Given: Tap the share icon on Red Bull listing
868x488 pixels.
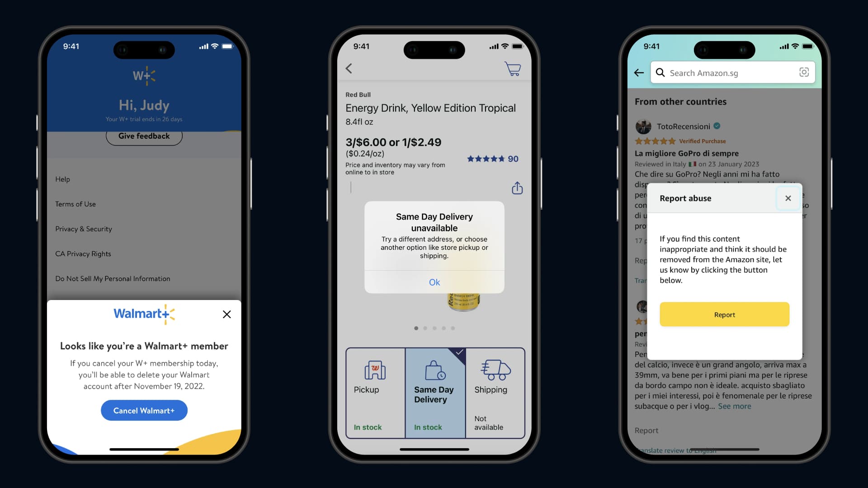Looking at the screenshot, I should pos(516,188).
